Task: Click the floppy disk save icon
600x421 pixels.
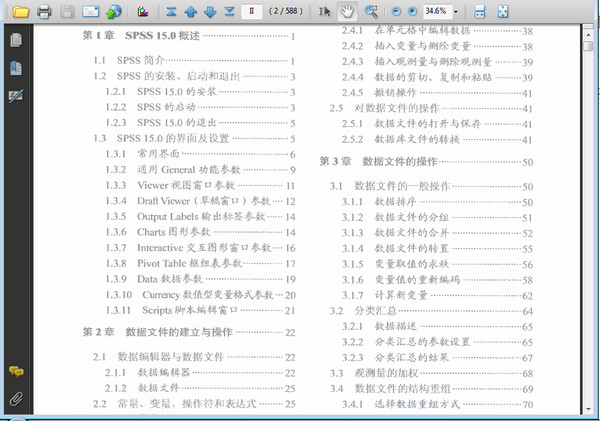Action: (x=67, y=12)
